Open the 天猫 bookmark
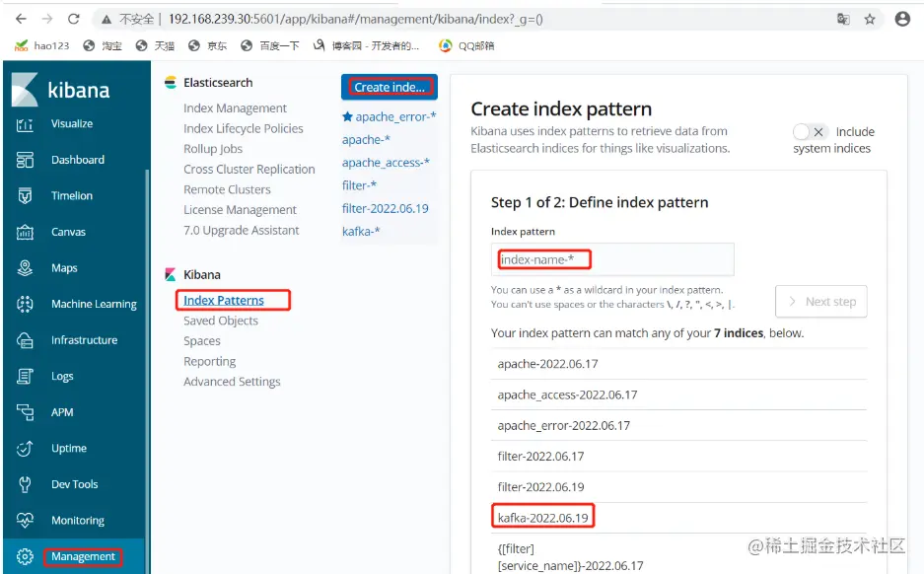This screenshot has width=924, height=574. (155, 45)
